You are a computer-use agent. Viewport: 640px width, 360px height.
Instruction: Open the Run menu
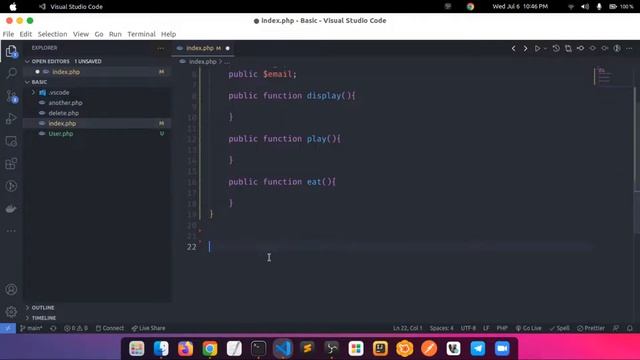pos(115,34)
